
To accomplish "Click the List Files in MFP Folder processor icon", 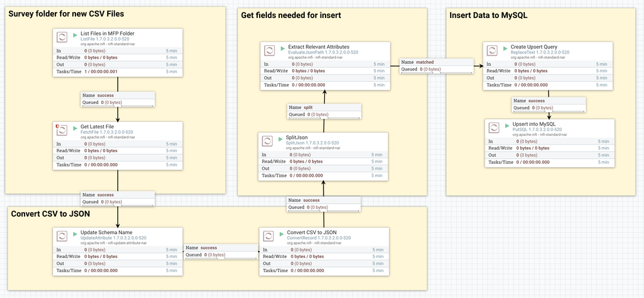I will coord(63,37).
